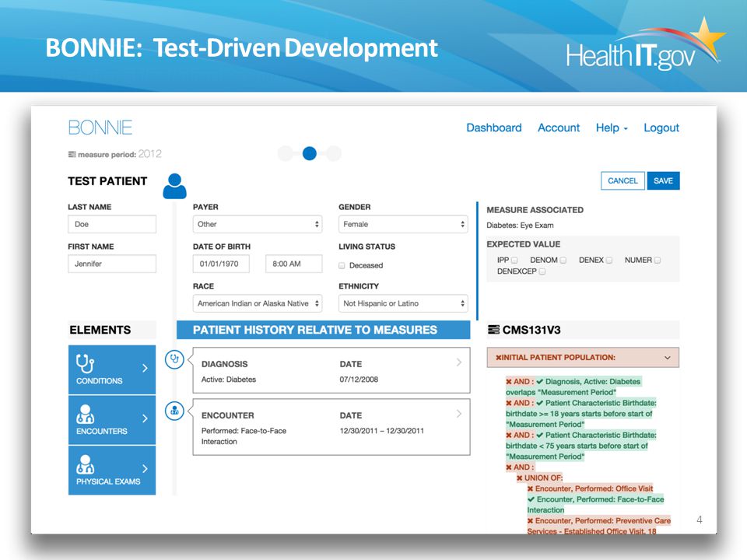Click the encounter date range 12/30/2011
The width and height of the screenshot is (747, 560).
coord(381,431)
